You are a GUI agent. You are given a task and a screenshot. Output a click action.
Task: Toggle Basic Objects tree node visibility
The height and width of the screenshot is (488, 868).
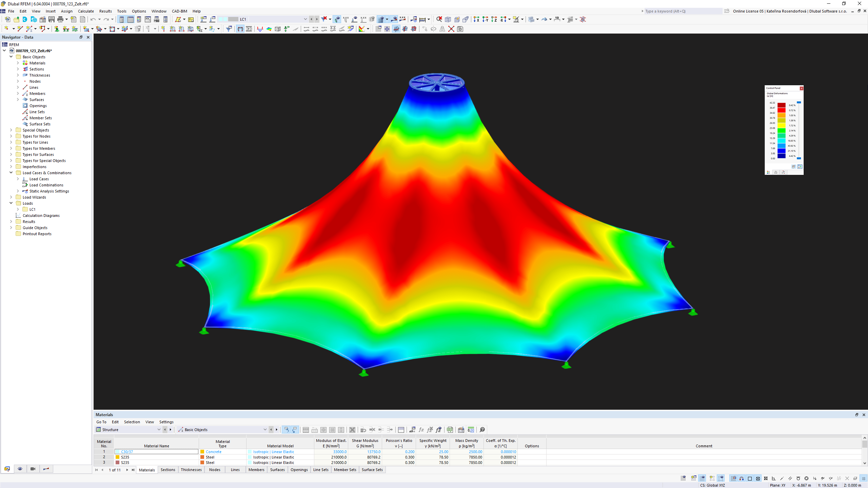11,57
